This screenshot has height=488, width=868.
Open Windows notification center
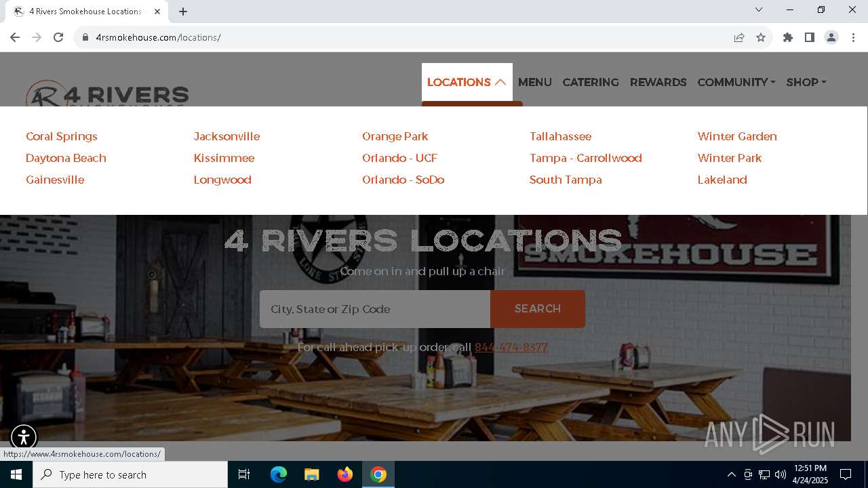(846, 474)
